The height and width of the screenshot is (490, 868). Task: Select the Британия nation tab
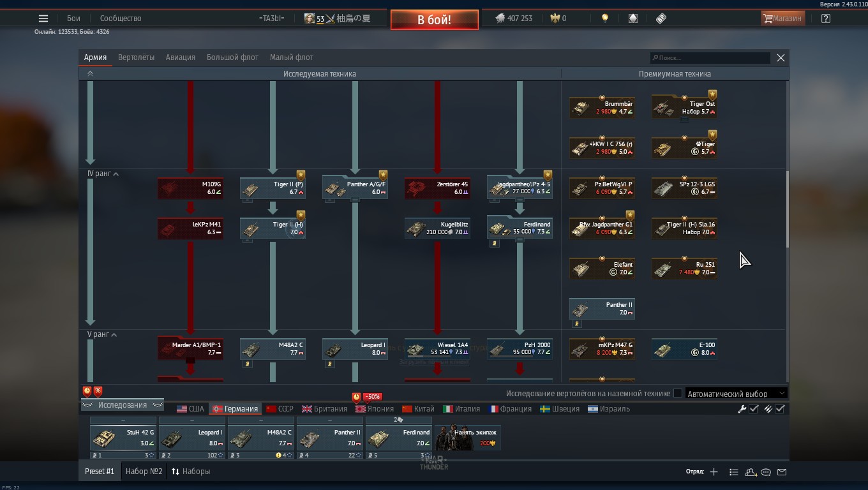click(x=324, y=409)
